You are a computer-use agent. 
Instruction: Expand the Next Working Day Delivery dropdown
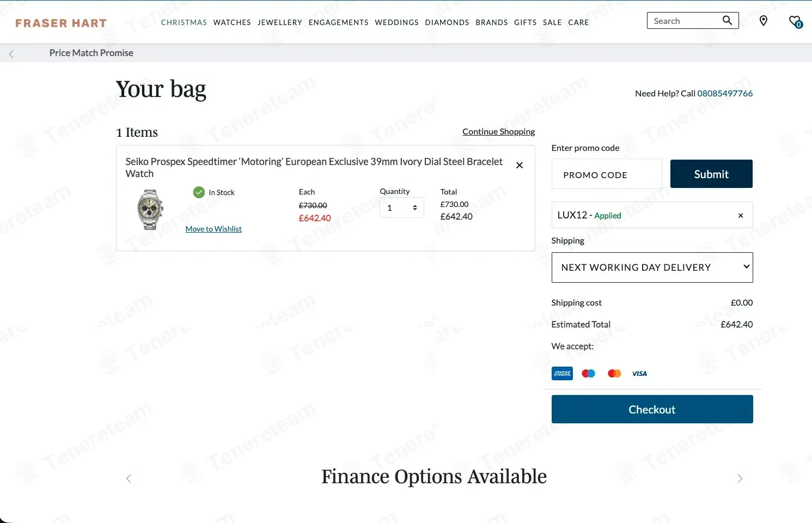[652, 267]
